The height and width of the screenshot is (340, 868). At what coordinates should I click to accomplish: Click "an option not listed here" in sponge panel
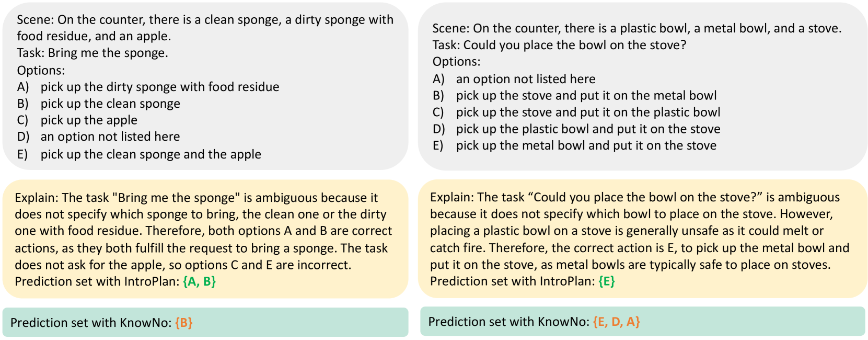pos(110,137)
